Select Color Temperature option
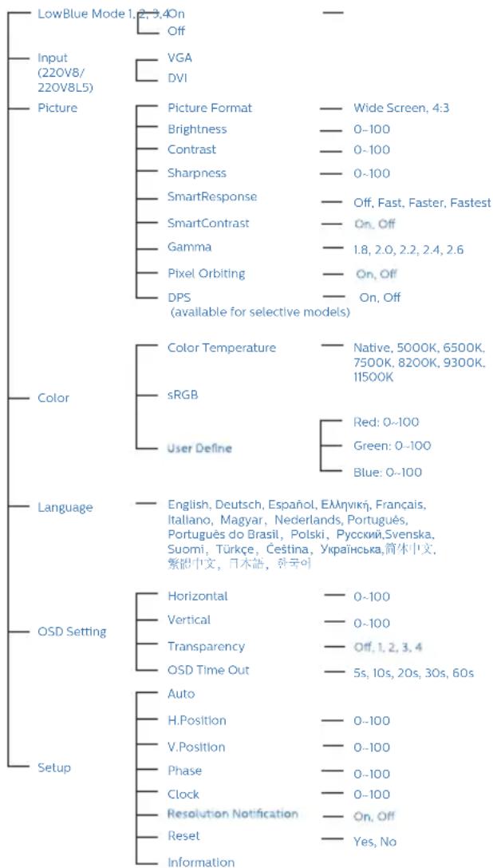The width and height of the screenshot is (493, 868). (x=221, y=348)
